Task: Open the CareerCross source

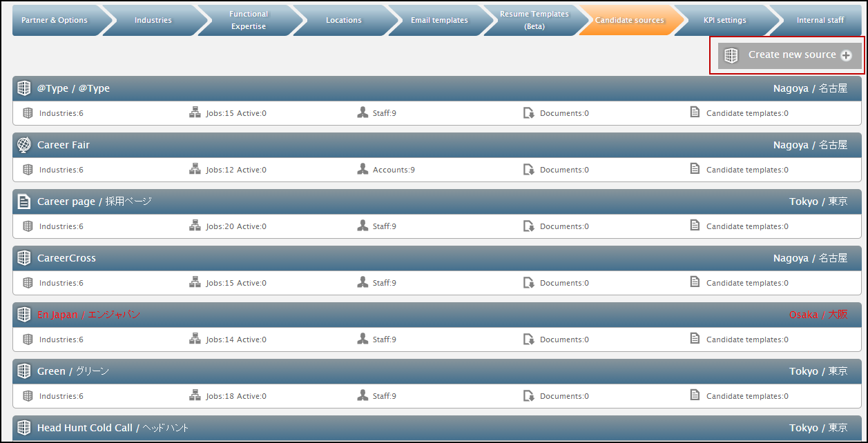Action: pos(437,258)
